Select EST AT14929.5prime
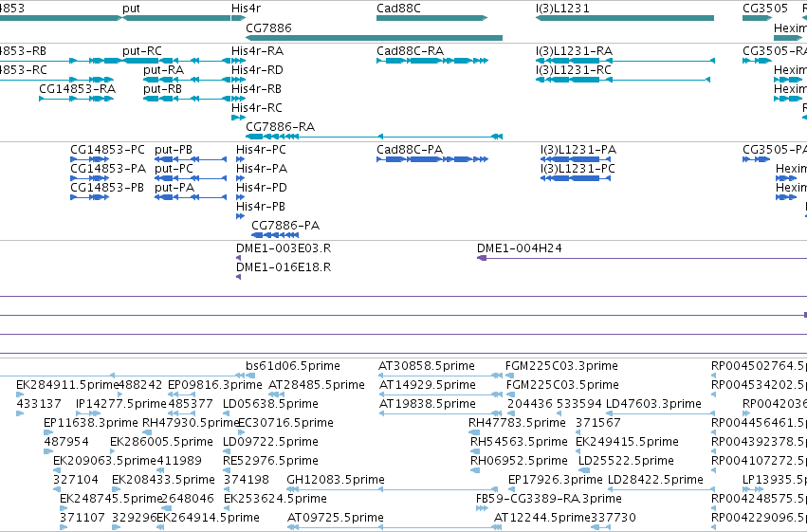The width and height of the screenshot is (807, 532). point(441,394)
